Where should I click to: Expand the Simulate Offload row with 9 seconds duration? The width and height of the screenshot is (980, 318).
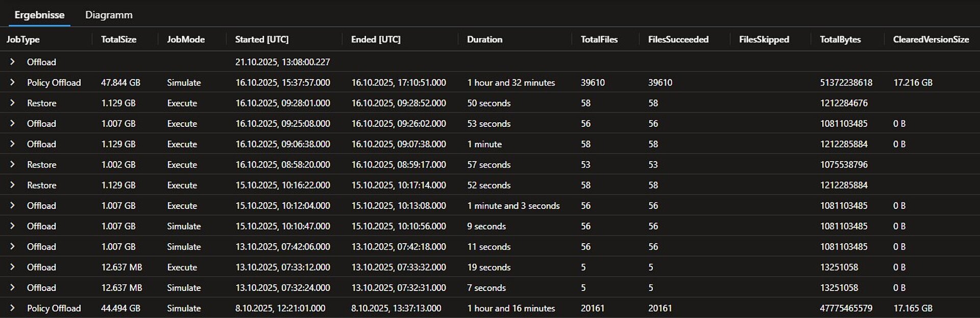(12, 226)
